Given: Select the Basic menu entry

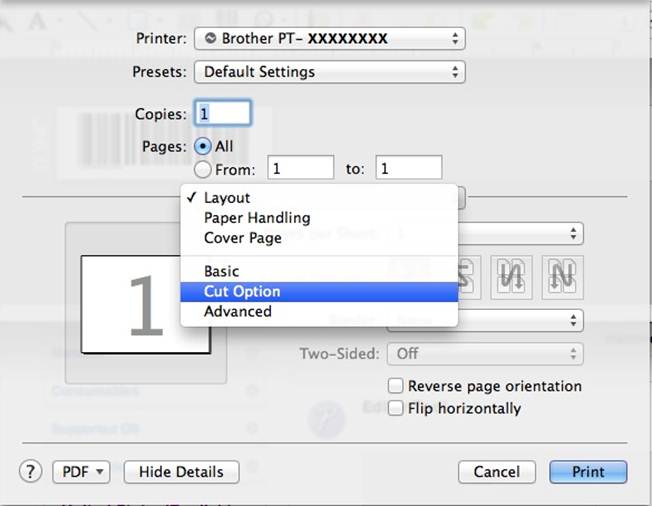Looking at the screenshot, I should (x=222, y=271).
